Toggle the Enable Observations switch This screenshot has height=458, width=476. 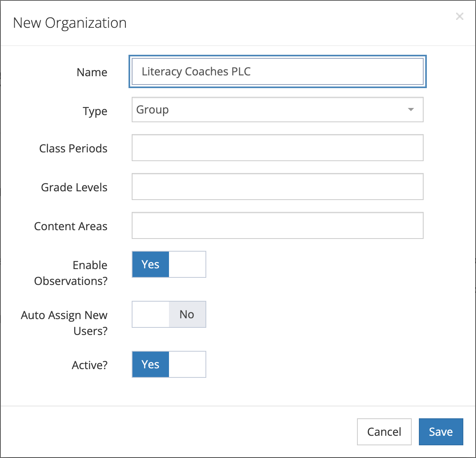(169, 264)
